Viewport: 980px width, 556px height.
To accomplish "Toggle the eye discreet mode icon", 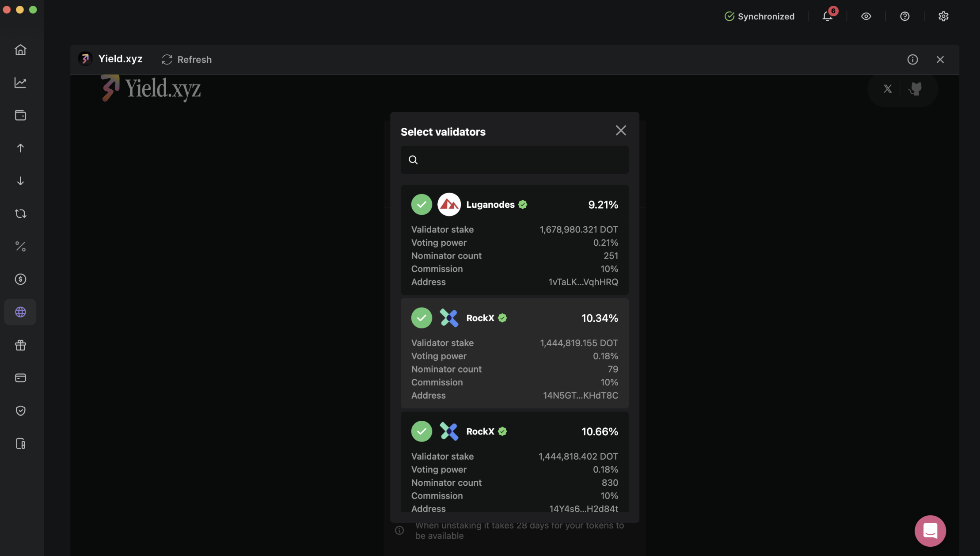I will pos(866,16).
